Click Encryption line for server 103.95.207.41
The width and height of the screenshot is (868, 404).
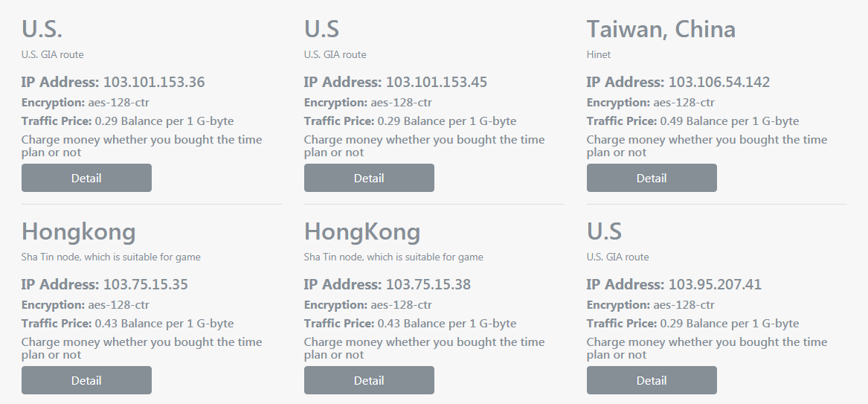(x=651, y=305)
